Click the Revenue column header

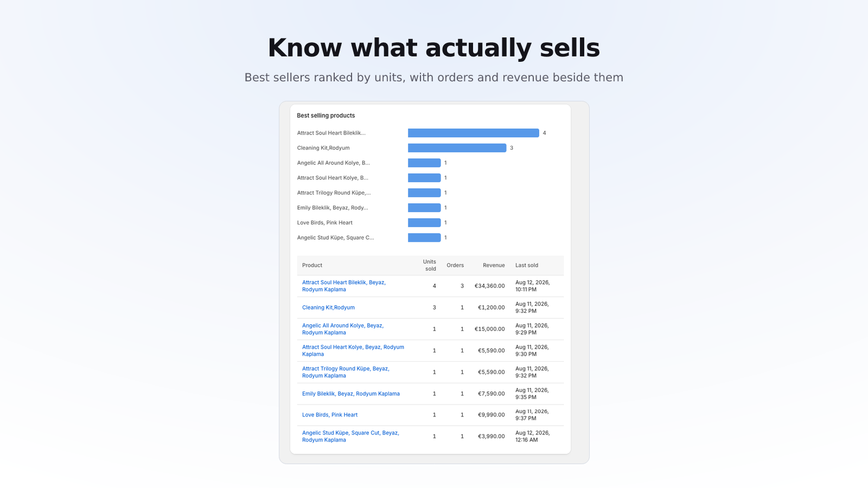[x=494, y=265]
